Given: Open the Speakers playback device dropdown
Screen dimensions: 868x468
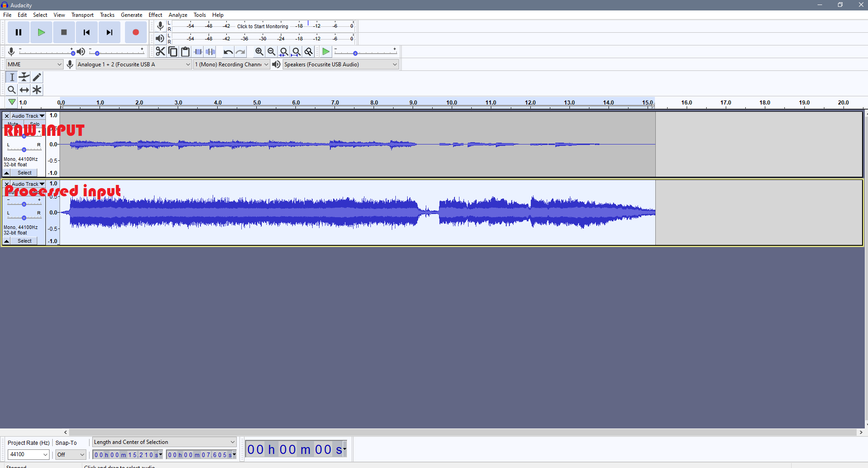Looking at the screenshot, I should point(341,65).
